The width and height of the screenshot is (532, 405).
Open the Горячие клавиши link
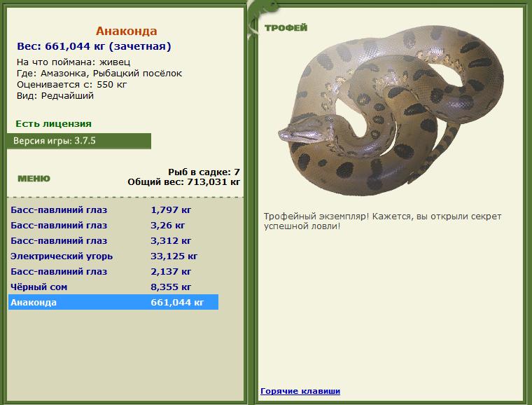pos(300,391)
